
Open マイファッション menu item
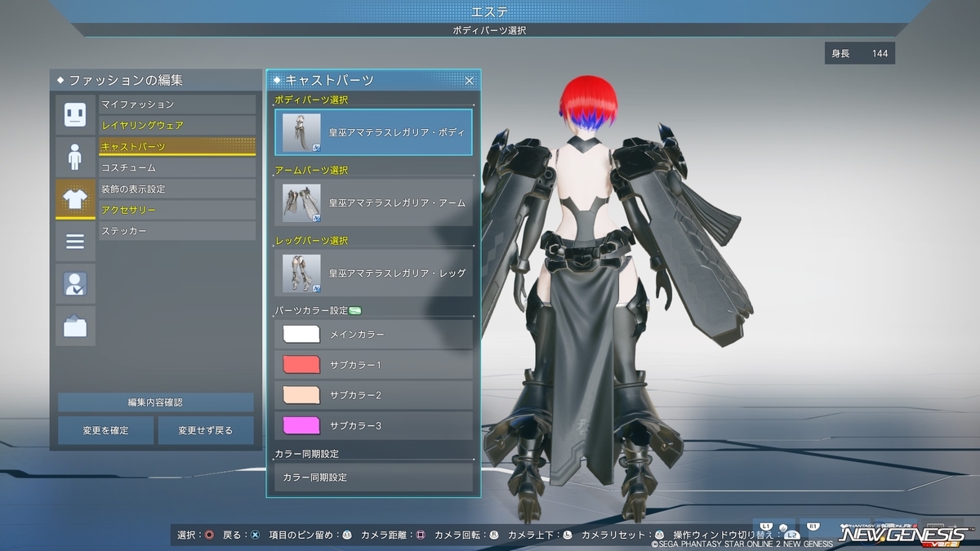click(177, 104)
